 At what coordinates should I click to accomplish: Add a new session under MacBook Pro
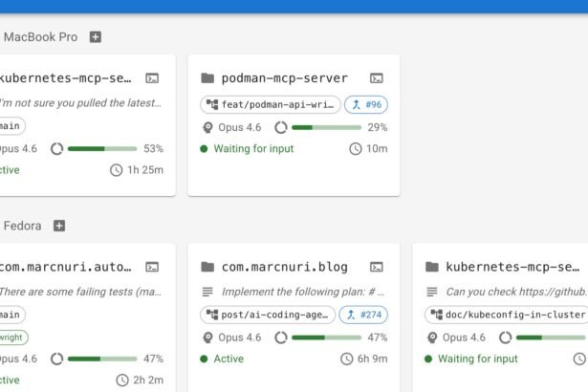tap(96, 37)
